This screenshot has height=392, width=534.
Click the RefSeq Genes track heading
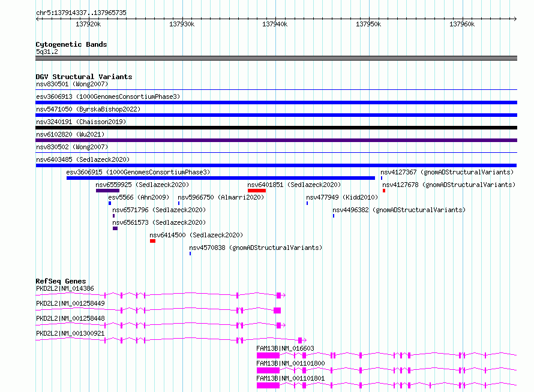(61, 281)
